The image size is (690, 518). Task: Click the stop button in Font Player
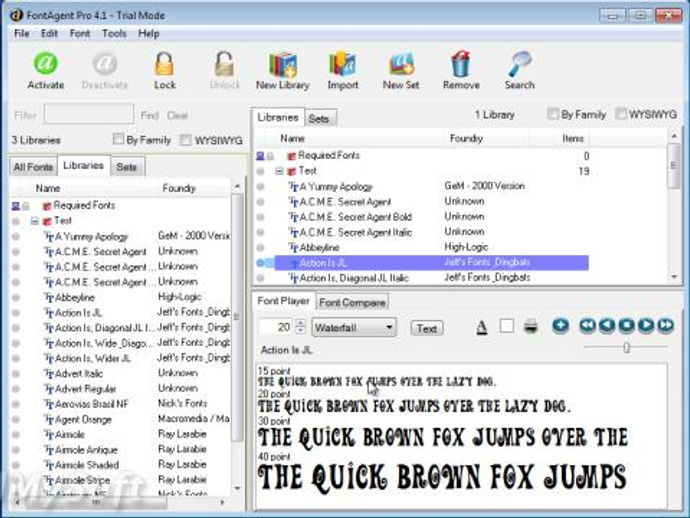[x=627, y=326]
